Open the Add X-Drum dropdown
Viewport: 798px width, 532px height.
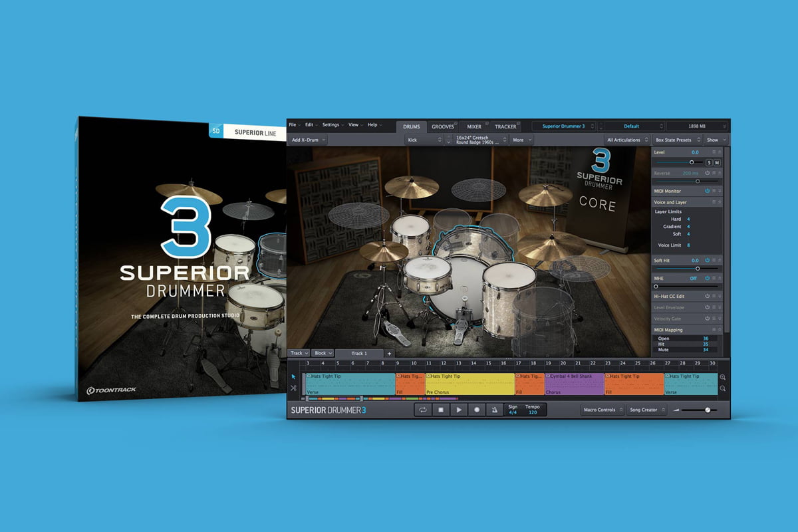click(x=308, y=140)
